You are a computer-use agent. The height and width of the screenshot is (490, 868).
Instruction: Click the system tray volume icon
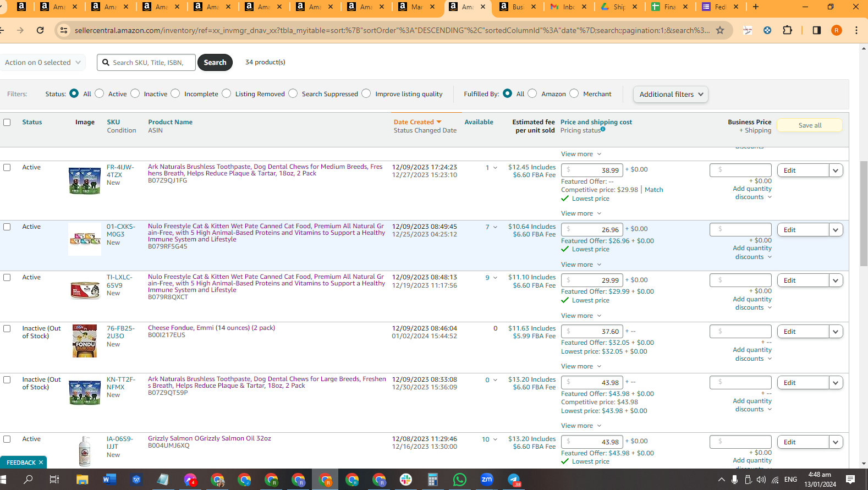coord(761,480)
